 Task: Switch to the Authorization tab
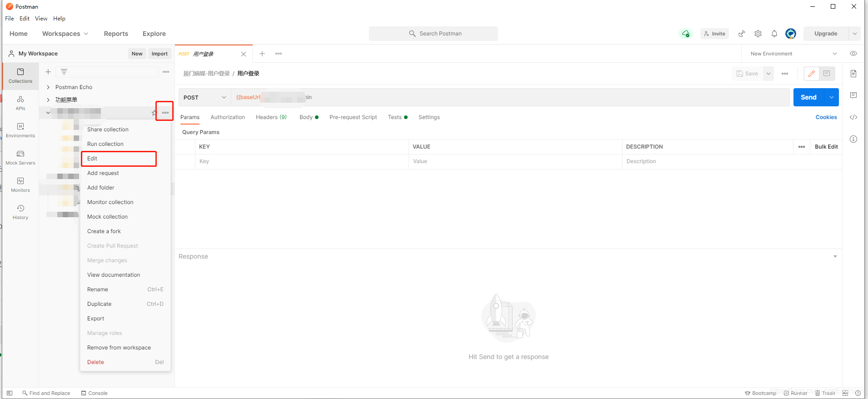click(228, 117)
